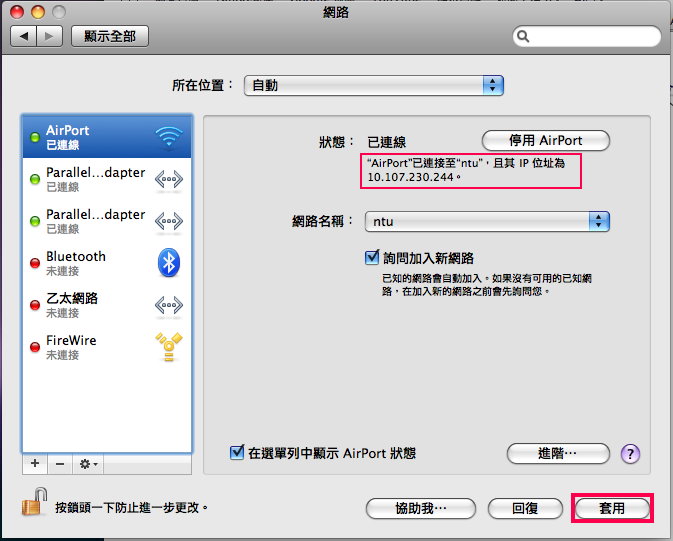Click the lock icon to prevent changes

click(x=33, y=507)
